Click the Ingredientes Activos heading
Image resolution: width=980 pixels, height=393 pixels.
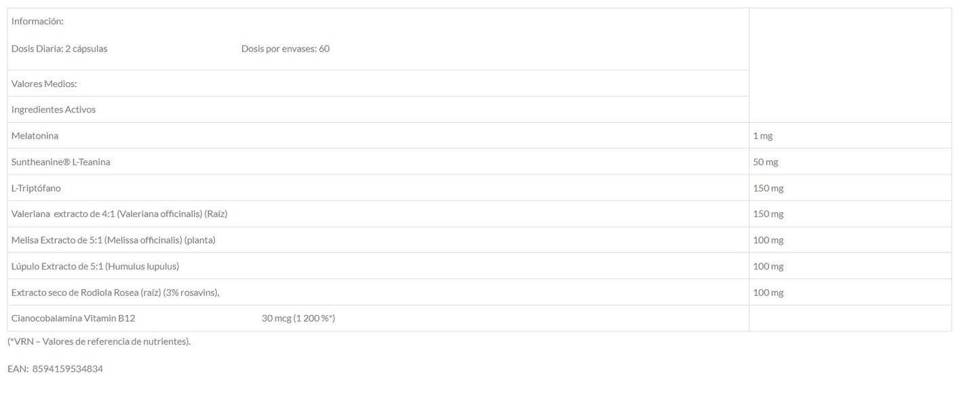point(53,110)
